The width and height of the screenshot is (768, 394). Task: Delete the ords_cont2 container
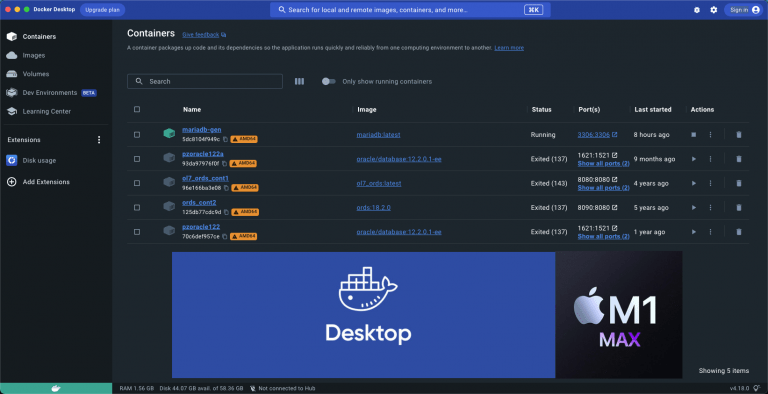click(x=739, y=207)
